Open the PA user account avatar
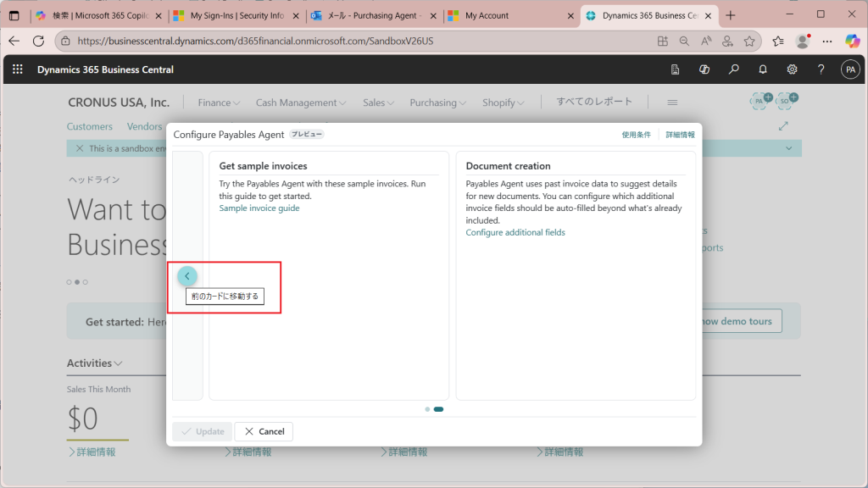This screenshot has width=868, height=488. (x=850, y=69)
